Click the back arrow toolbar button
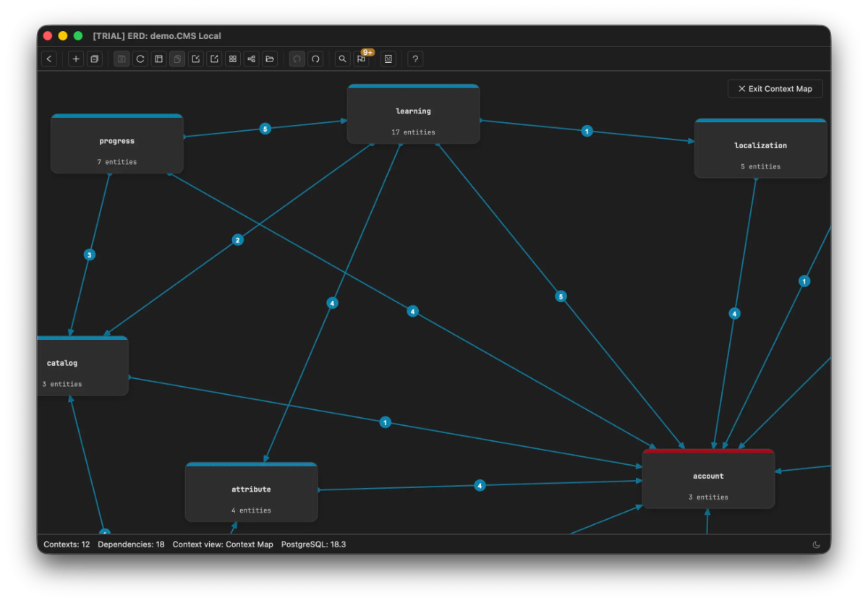Screen dimensions: 868x603 click(x=49, y=59)
